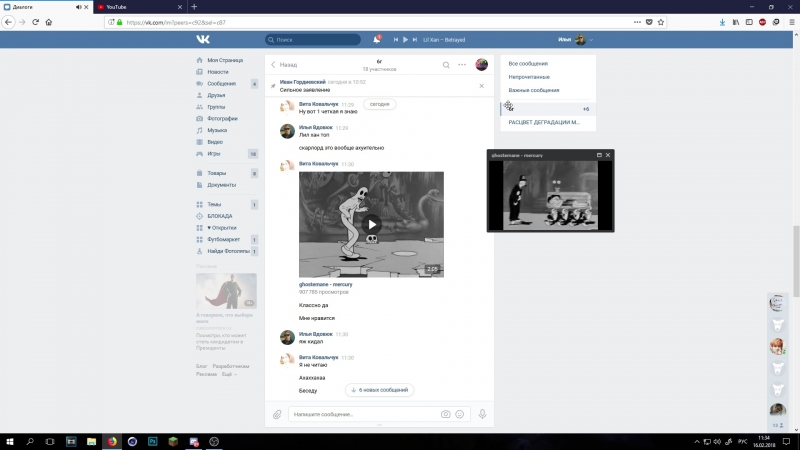The width and height of the screenshot is (800, 450).
Task: Open pinned message by Иван Гордиевский
Action: pyautogui.click(x=322, y=86)
